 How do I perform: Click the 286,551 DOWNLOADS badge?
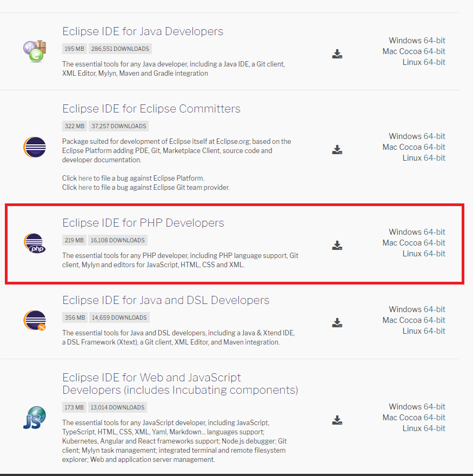click(x=120, y=49)
